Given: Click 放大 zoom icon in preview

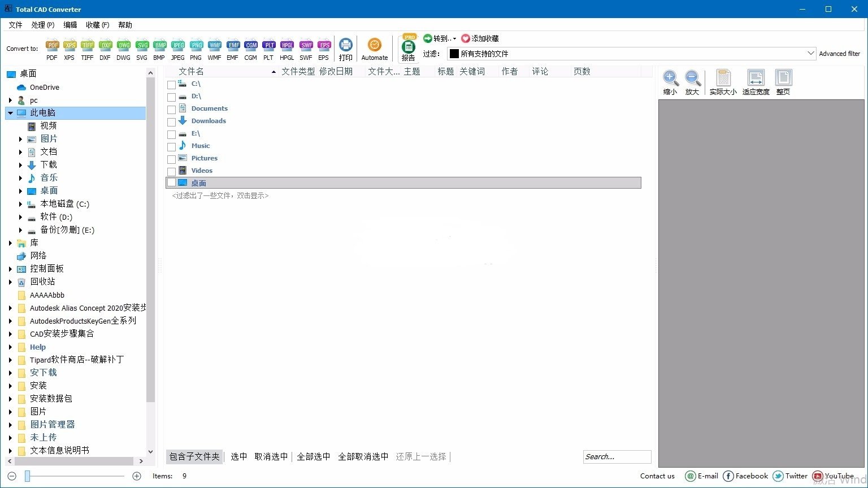Looking at the screenshot, I should (x=692, y=82).
